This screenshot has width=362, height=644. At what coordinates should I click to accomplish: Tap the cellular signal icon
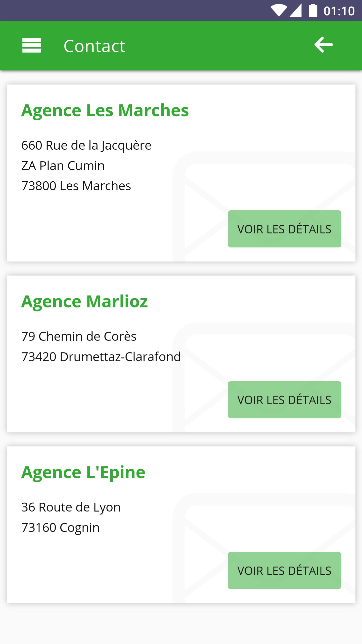click(x=296, y=11)
